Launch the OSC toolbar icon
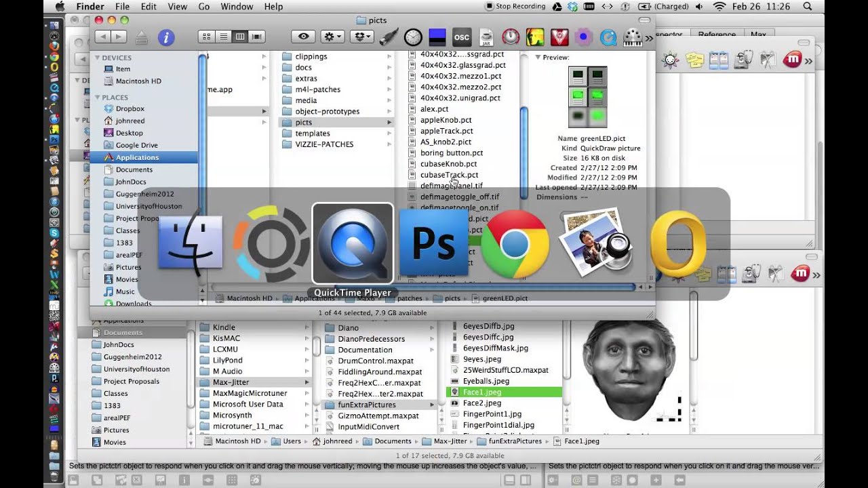 pyautogui.click(x=462, y=37)
